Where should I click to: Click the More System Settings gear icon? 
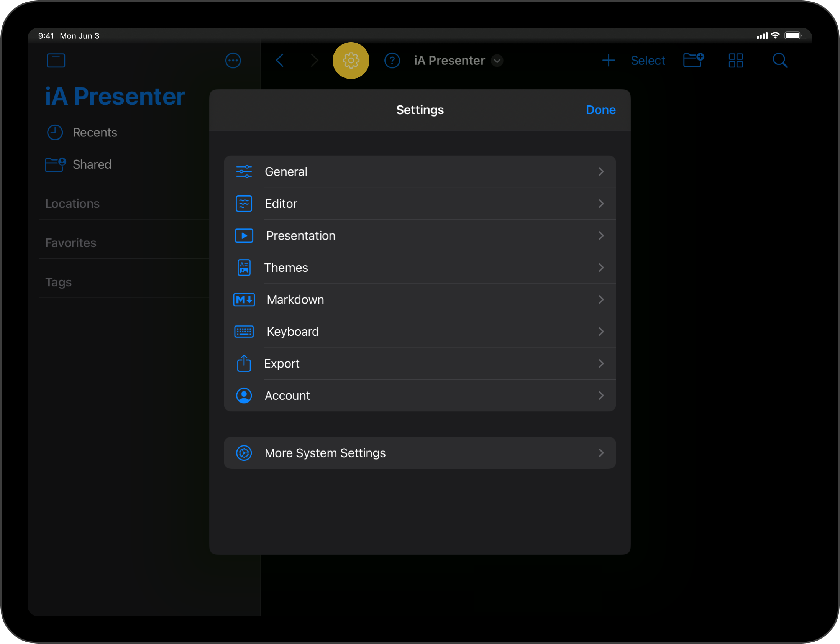click(244, 453)
